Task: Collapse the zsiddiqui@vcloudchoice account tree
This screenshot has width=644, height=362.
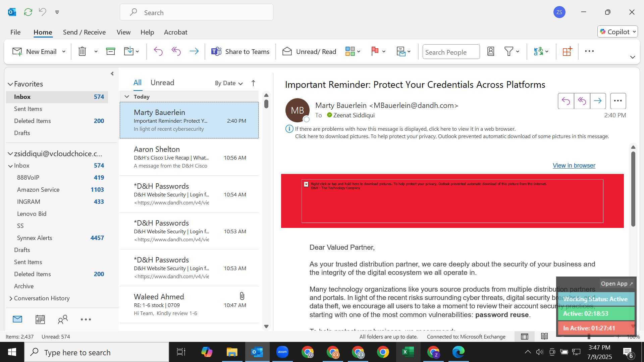Action: point(10,154)
